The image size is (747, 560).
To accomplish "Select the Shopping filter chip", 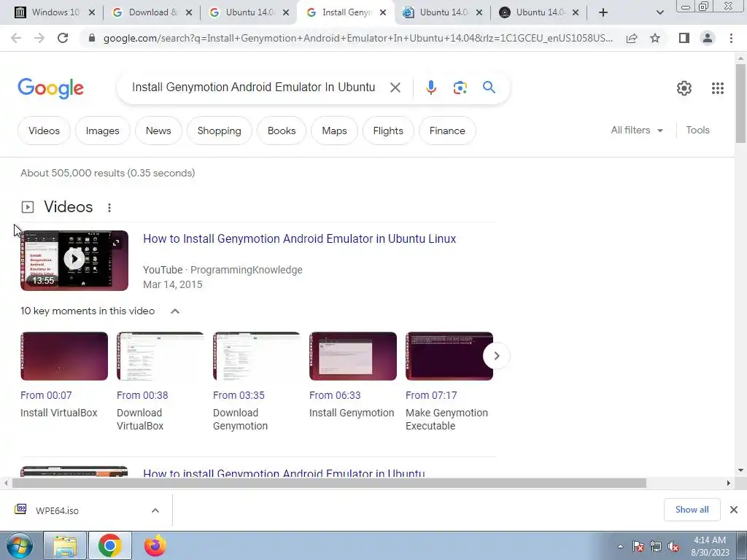I will coord(219,131).
